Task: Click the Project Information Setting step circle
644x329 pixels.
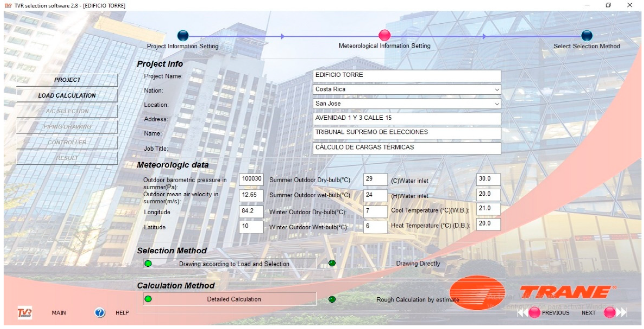Action: click(183, 35)
